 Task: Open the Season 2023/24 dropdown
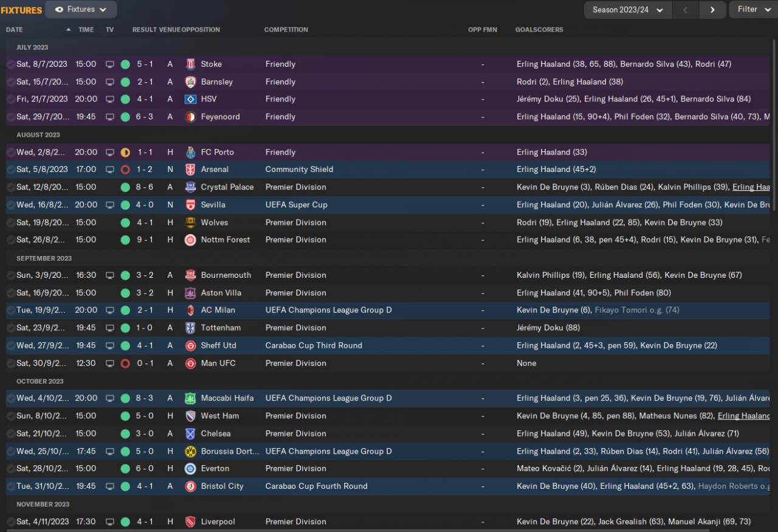[x=628, y=10]
